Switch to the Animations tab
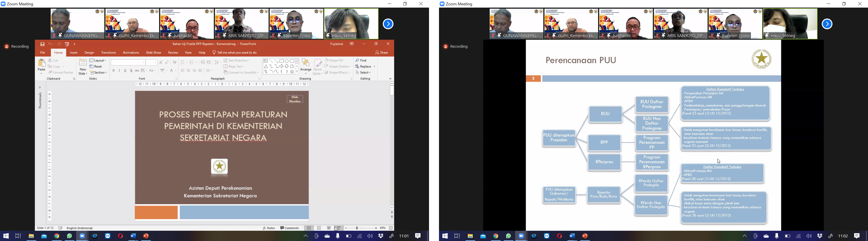The height and width of the screenshot is (241, 868). pos(131,53)
